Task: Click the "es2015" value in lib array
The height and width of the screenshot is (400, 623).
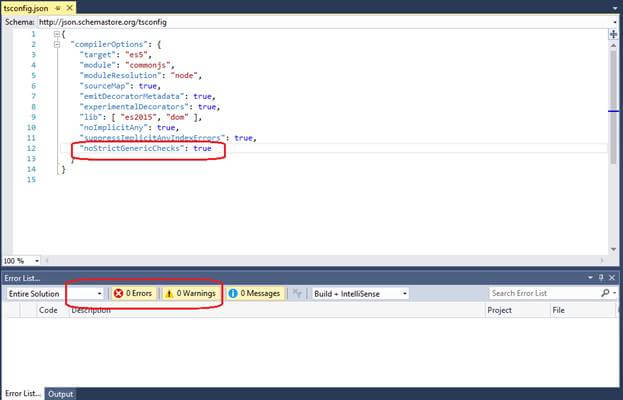Action: [139, 117]
